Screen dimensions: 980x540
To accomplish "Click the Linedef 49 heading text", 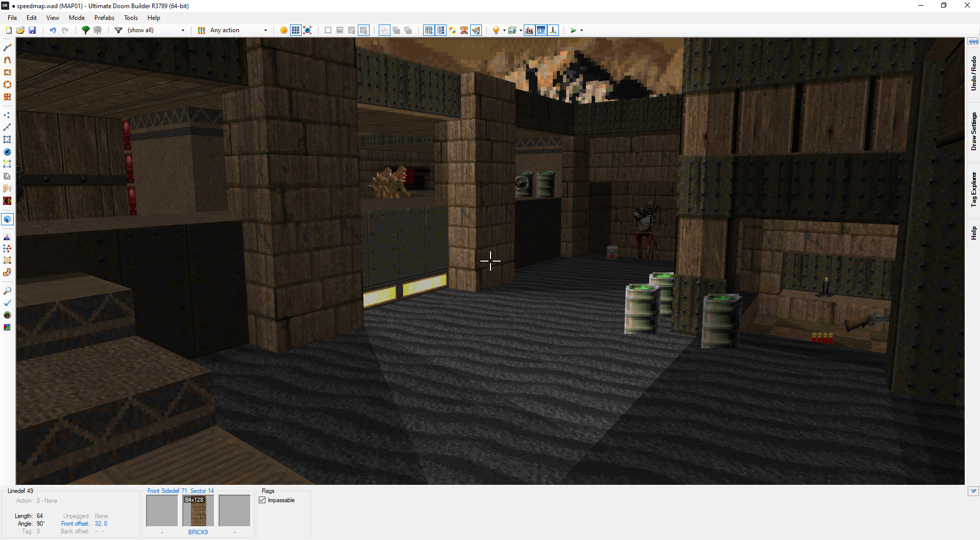I will (20, 491).
